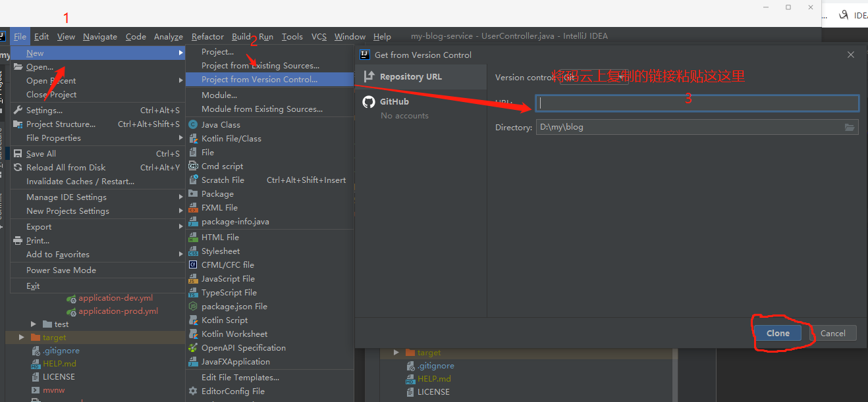Screen dimensions: 868x402
Task: Click the Save All disk icon
Action: pyautogui.click(x=18, y=154)
